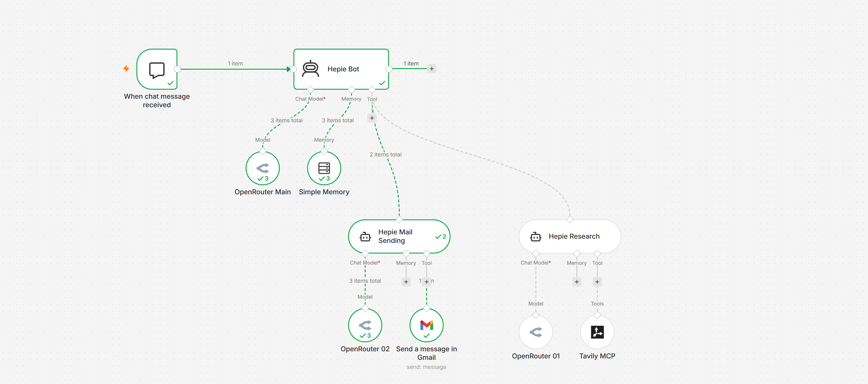Click the '1 item' label after Hepie Bot
Screen dimensions: 868x384
tap(411, 63)
